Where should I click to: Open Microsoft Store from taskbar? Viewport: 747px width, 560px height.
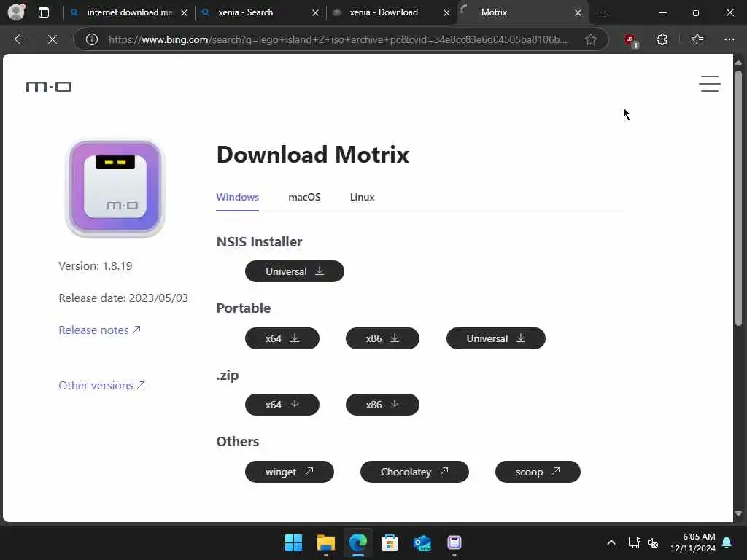tap(390, 542)
